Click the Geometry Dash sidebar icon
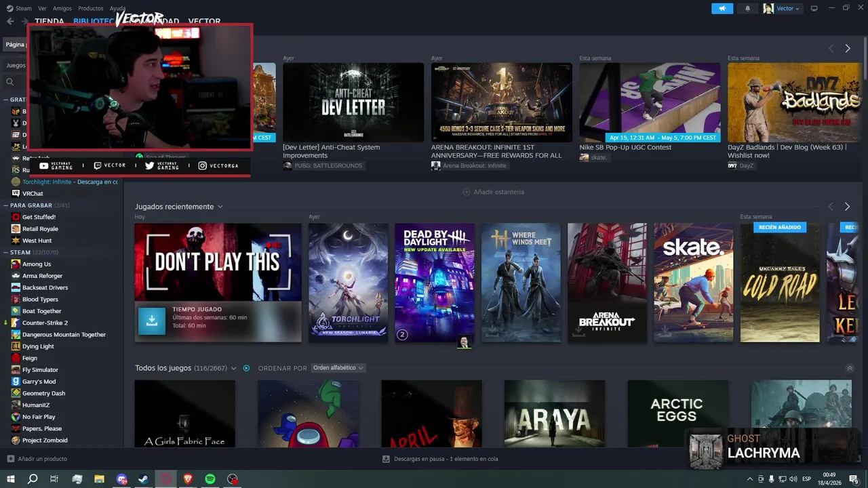Image resolution: width=868 pixels, height=488 pixels. coord(16,393)
